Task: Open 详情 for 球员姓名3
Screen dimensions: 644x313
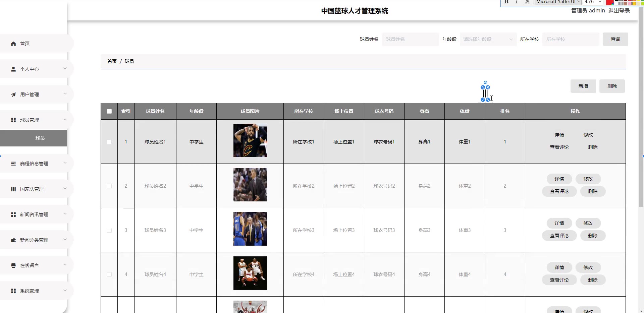Action: coord(559,223)
